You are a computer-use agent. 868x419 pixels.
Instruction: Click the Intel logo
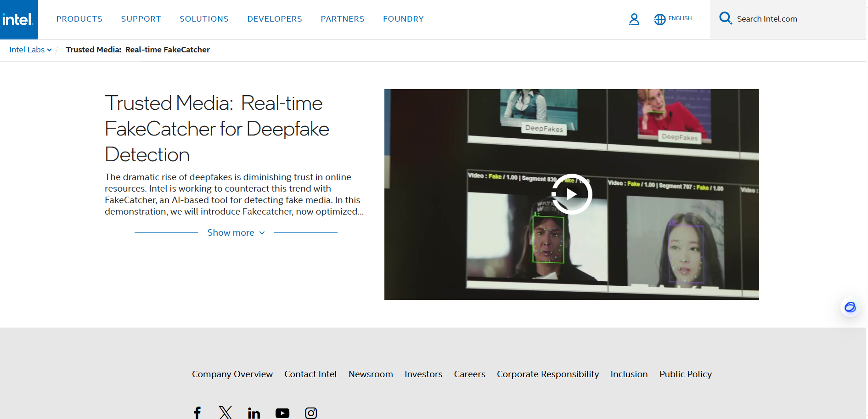pyautogui.click(x=19, y=19)
